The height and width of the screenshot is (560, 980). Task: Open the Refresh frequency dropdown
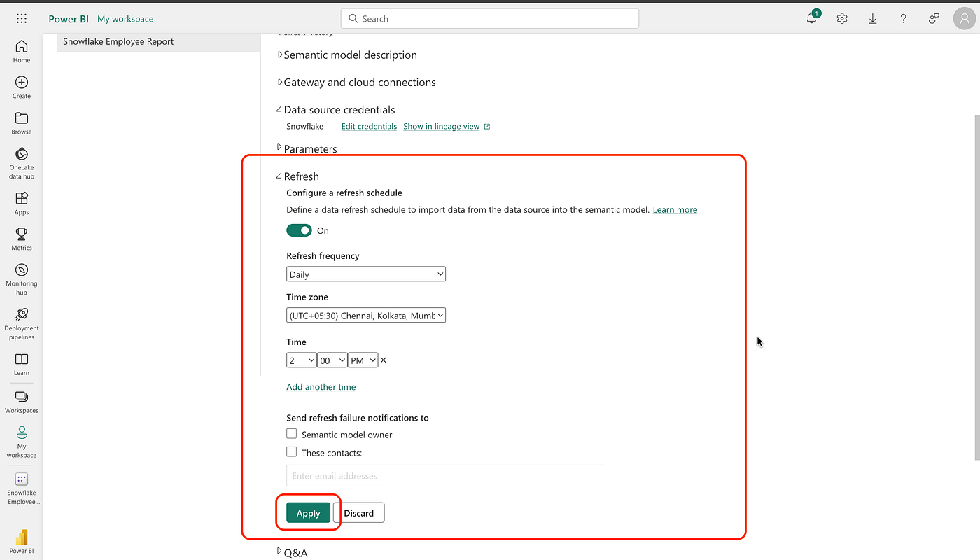click(366, 274)
